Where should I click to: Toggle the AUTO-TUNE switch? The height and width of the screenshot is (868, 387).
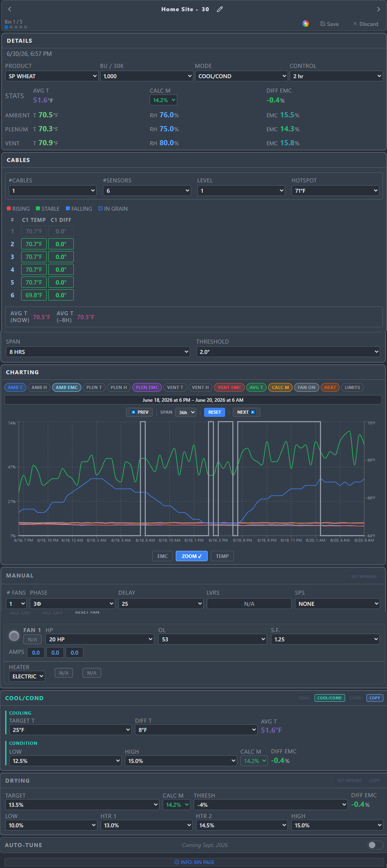pos(375,845)
